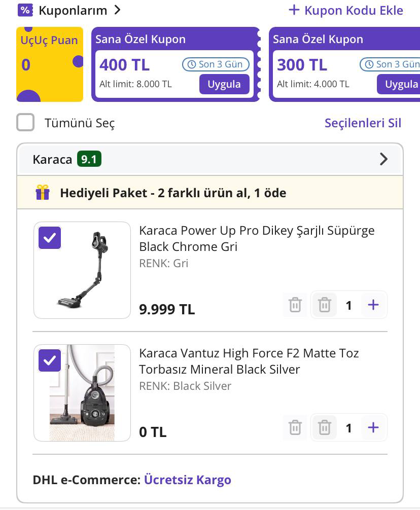This screenshot has width=420, height=510.
Task: Click the Seçilenleri Sil link
Action: pyautogui.click(x=363, y=123)
